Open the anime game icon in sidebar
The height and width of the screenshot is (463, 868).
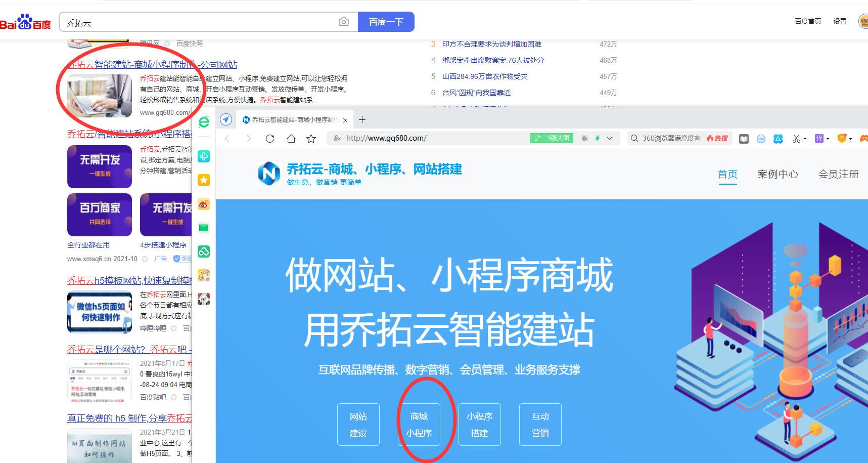[x=204, y=275]
